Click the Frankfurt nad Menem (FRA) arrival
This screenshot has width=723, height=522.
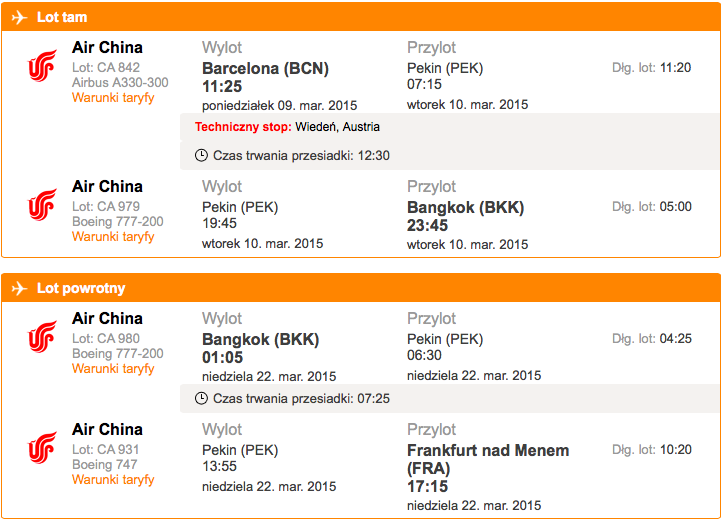click(x=488, y=459)
